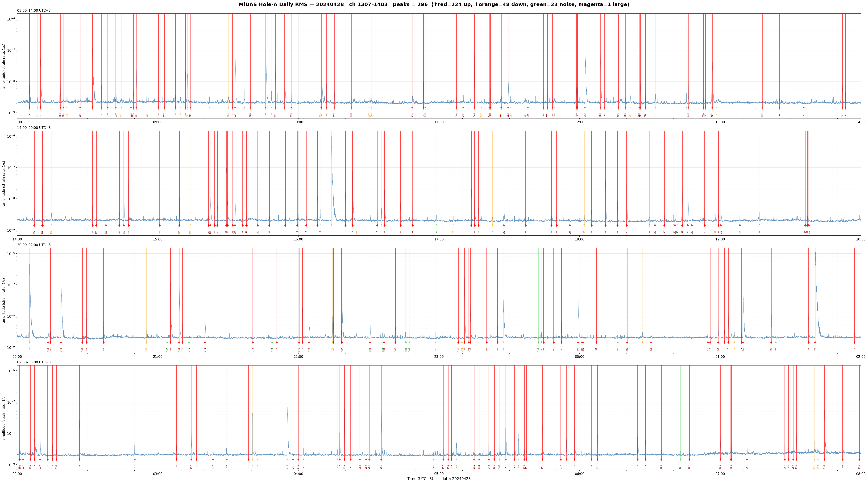Click the "15:00" time tick label
The height and width of the screenshot is (483, 868).
[x=158, y=239]
